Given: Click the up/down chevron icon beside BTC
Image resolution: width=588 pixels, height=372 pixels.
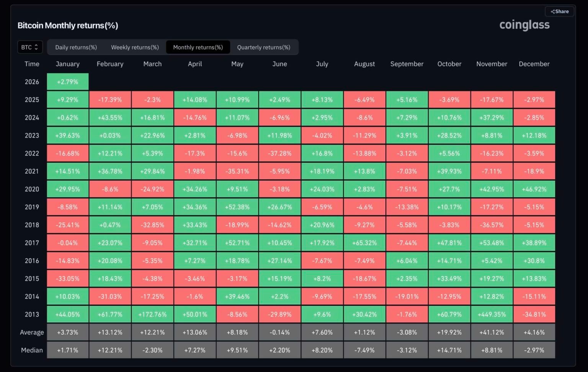Looking at the screenshot, I should click(x=37, y=47).
